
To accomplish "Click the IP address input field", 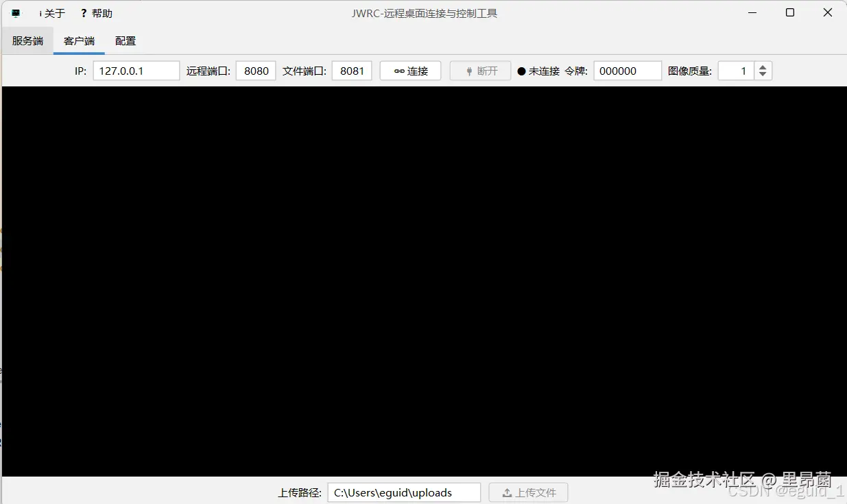I will [136, 70].
